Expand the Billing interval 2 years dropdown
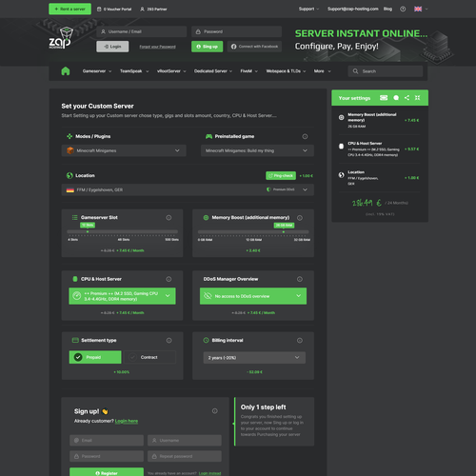The height and width of the screenshot is (476, 476). [254, 358]
